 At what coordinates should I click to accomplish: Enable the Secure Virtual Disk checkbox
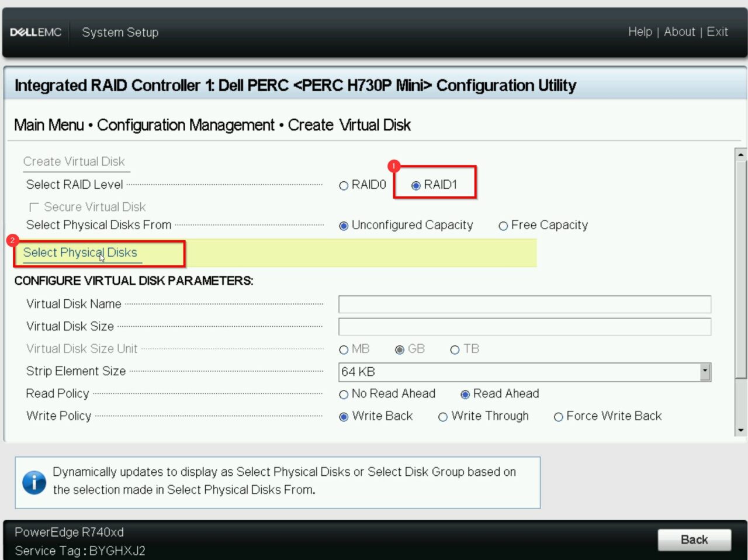click(x=33, y=206)
